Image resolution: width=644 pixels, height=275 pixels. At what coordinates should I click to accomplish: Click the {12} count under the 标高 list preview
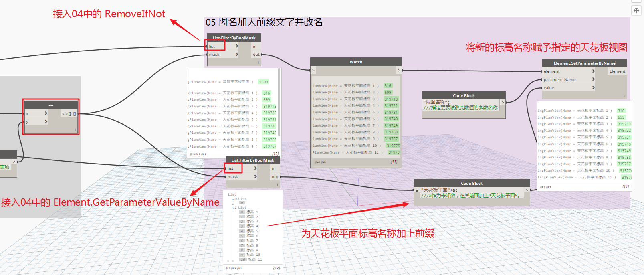(x=277, y=268)
